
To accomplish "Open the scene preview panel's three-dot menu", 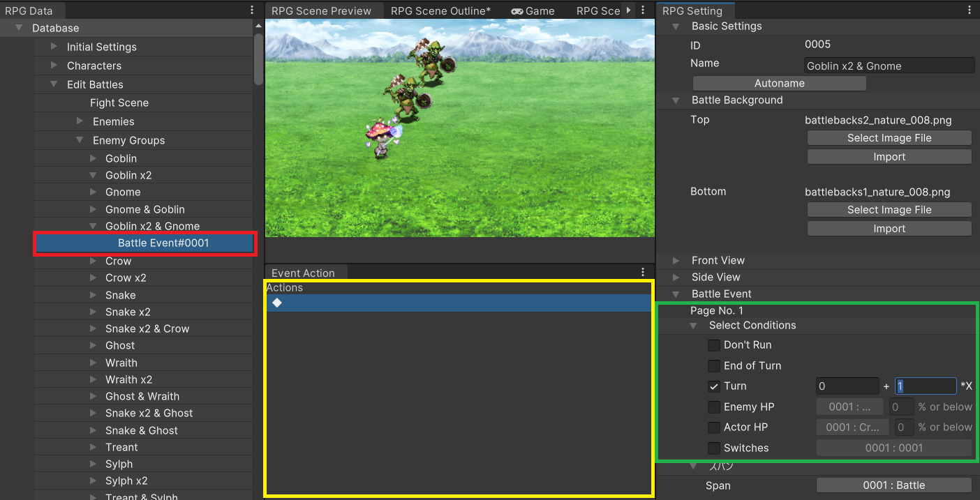I will click(x=643, y=10).
